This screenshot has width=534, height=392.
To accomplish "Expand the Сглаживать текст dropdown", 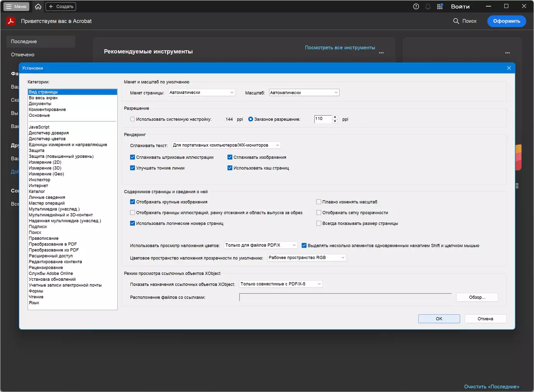I will pyautogui.click(x=226, y=145).
